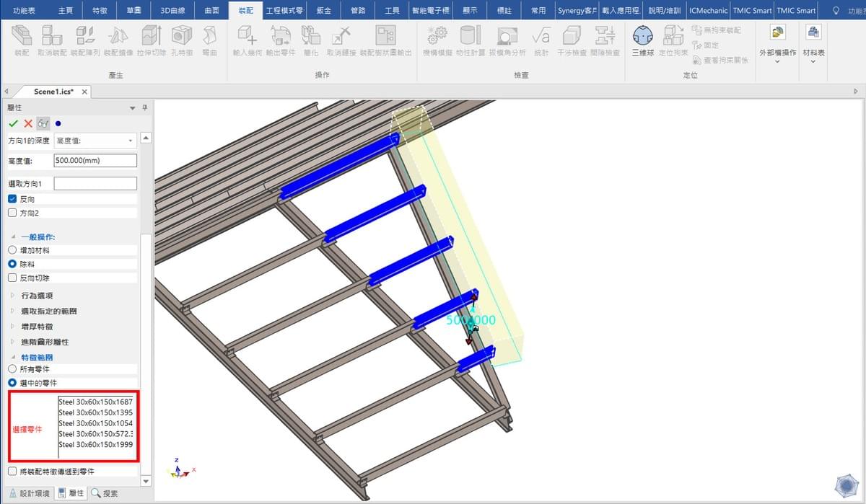Confirm feature with green checkmark
This screenshot has height=504, width=866.
pyautogui.click(x=13, y=123)
